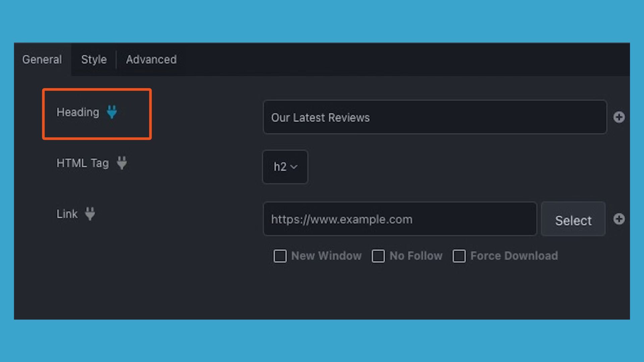Enable the New Window checkbox
644x362 pixels.
click(x=280, y=256)
